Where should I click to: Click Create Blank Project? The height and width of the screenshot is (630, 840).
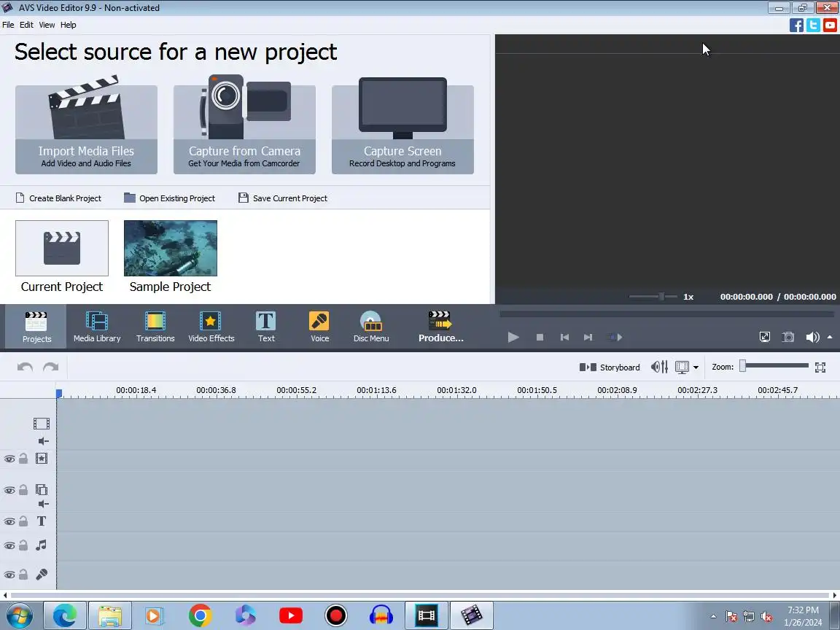tap(58, 198)
